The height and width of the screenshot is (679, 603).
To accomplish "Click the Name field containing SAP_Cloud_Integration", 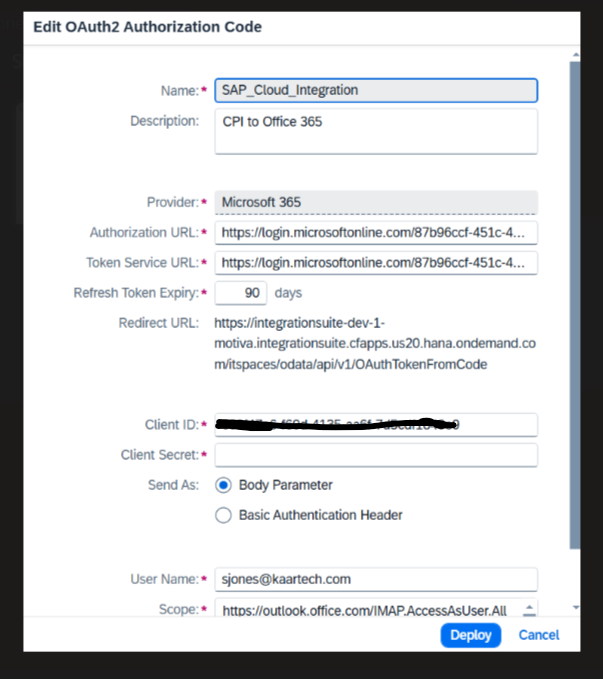I will click(x=376, y=91).
